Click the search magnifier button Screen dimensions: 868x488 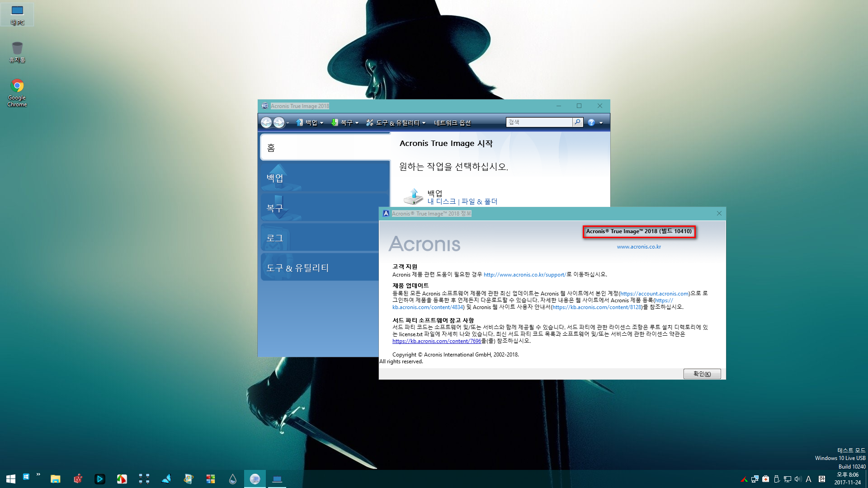tap(577, 122)
